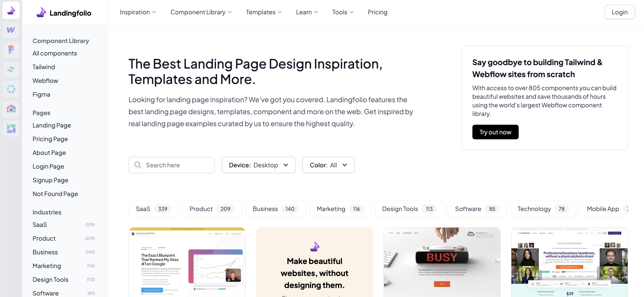Click the F letter app icon in sidebar

tap(12, 49)
